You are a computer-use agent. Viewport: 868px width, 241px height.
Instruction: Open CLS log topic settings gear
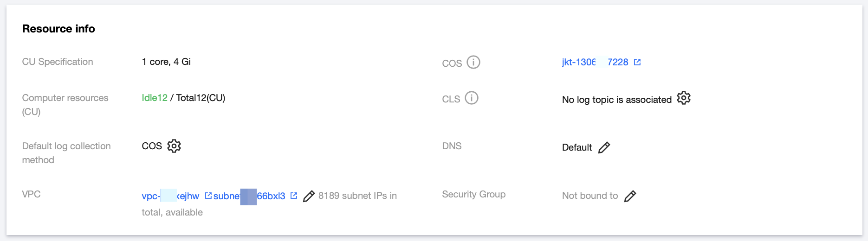click(x=684, y=98)
